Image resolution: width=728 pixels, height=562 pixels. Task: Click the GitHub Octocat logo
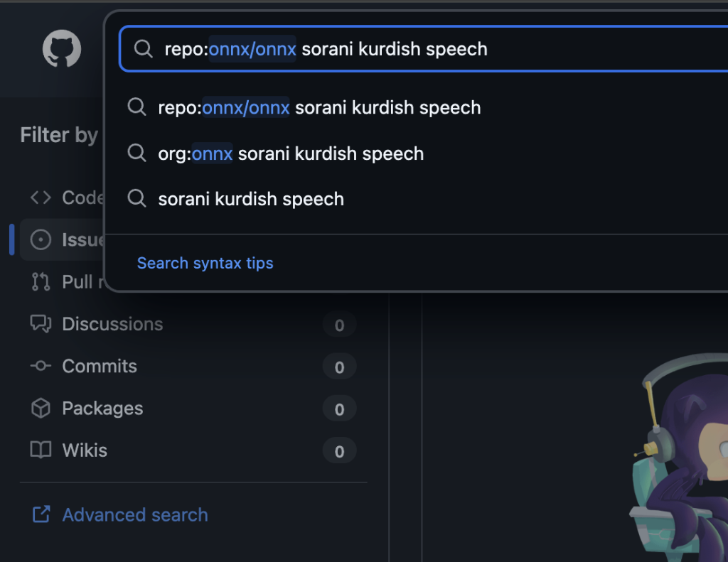[62, 49]
